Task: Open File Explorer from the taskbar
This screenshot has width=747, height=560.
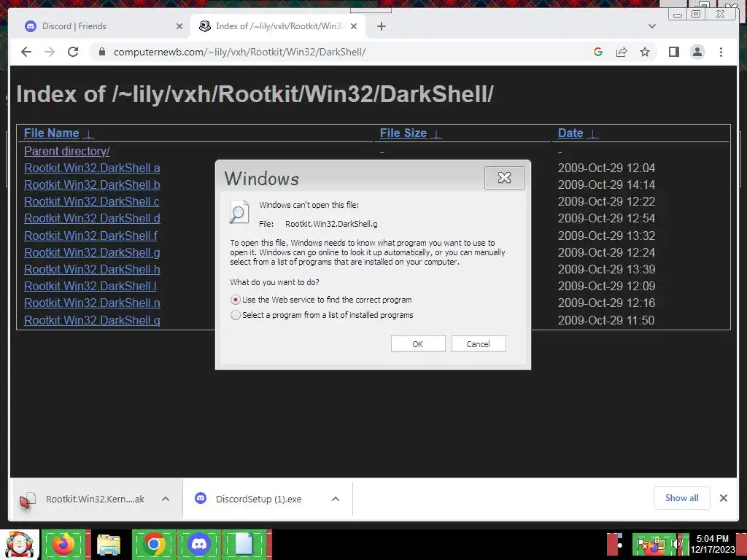Action: click(109, 545)
